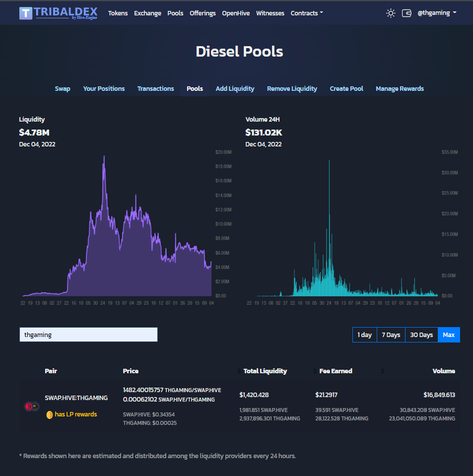Click the 23,041,050.089 THGAMING volume amount
Viewport: 473px width, 476px height.
tap(422, 418)
